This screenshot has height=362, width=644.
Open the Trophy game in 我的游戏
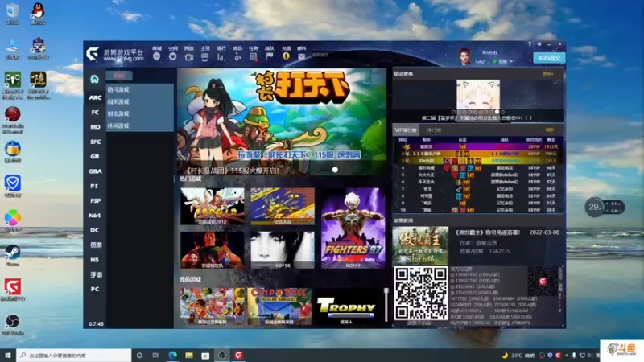[347, 306]
